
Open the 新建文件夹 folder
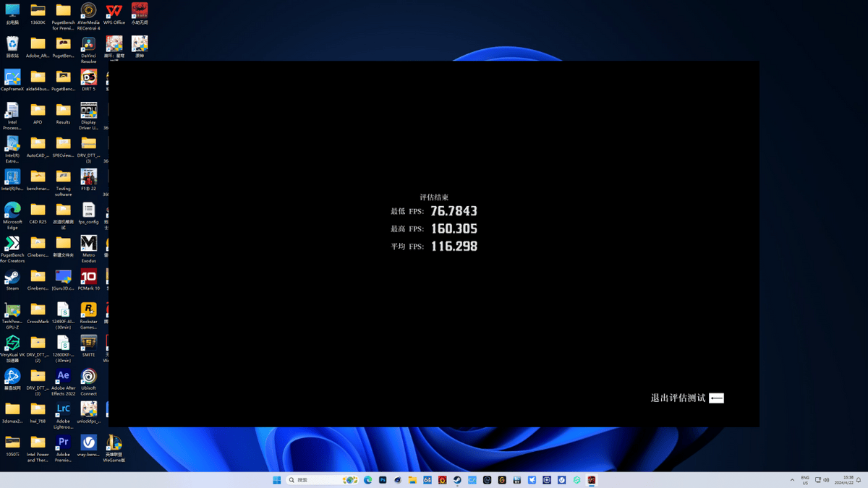point(63,247)
